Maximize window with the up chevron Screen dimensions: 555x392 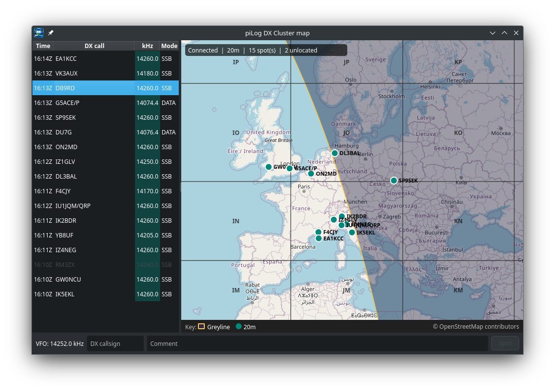tap(504, 33)
